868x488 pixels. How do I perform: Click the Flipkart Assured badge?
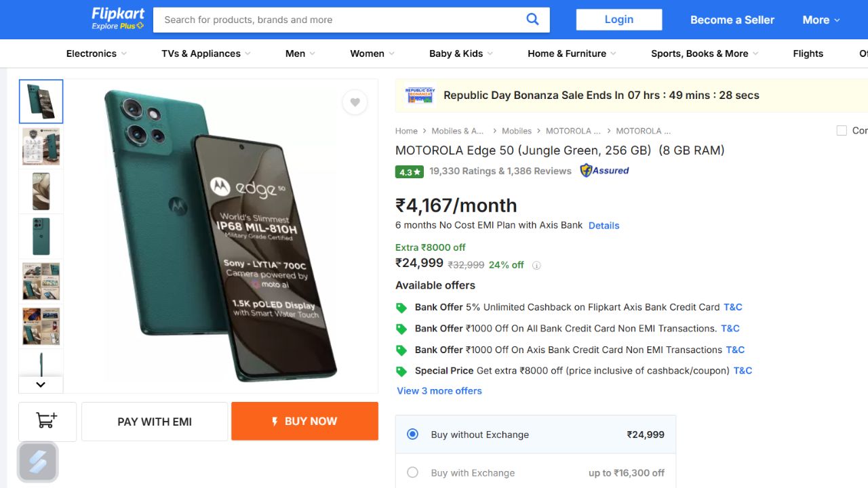604,171
